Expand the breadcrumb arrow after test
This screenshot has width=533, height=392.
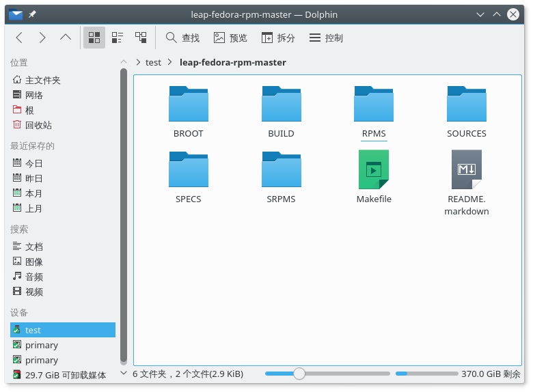point(170,63)
